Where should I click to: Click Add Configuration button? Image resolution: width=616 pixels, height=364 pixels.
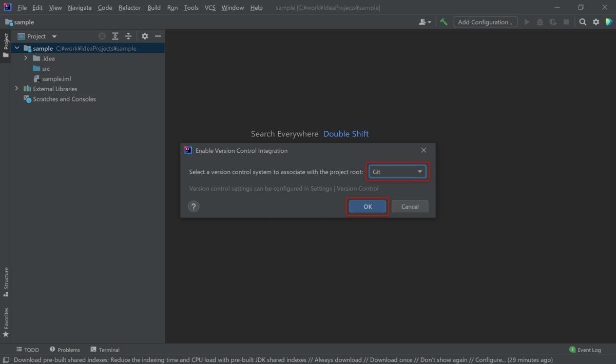[485, 22]
